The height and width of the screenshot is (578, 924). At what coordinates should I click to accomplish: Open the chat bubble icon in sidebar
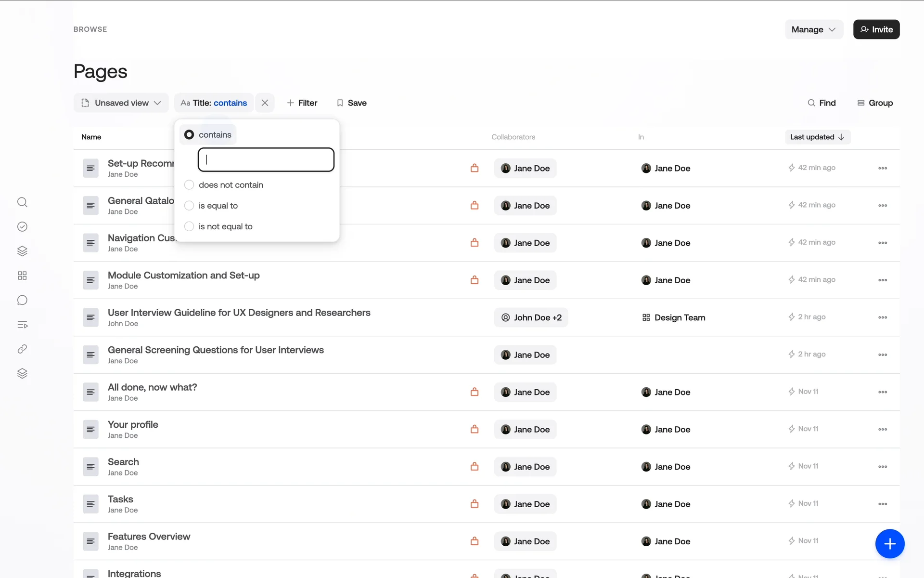(22, 301)
